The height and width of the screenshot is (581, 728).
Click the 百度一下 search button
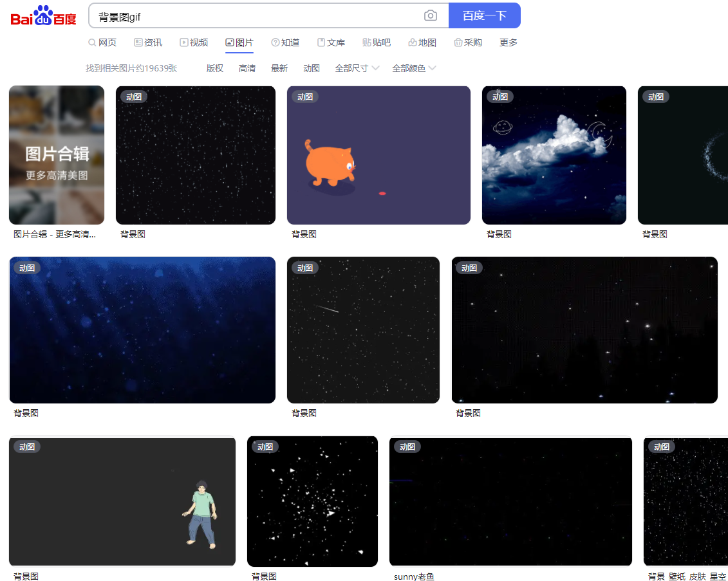tap(484, 16)
